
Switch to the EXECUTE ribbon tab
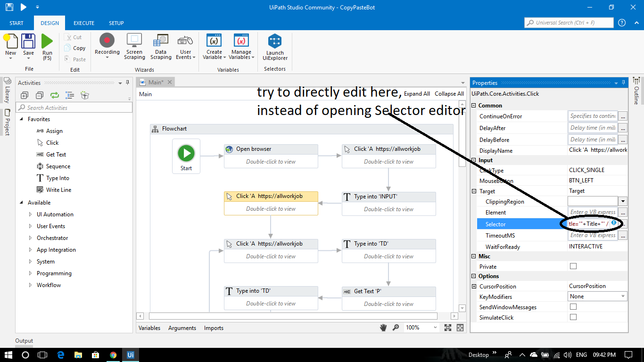tap(84, 23)
